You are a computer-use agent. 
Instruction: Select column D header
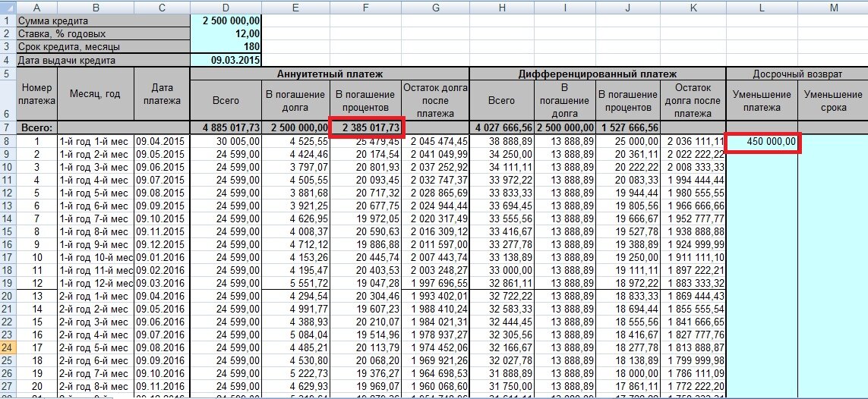click(x=226, y=7)
